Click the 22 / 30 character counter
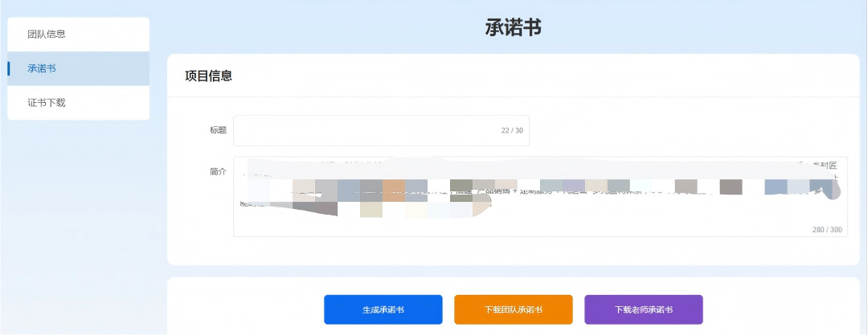Viewport: 868px width, 336px height. coord(511,131)
